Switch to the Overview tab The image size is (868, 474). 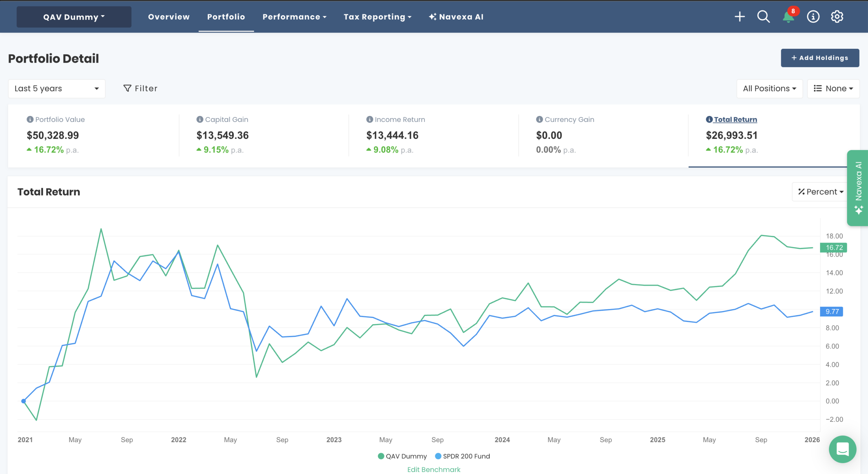click(169, 17)
